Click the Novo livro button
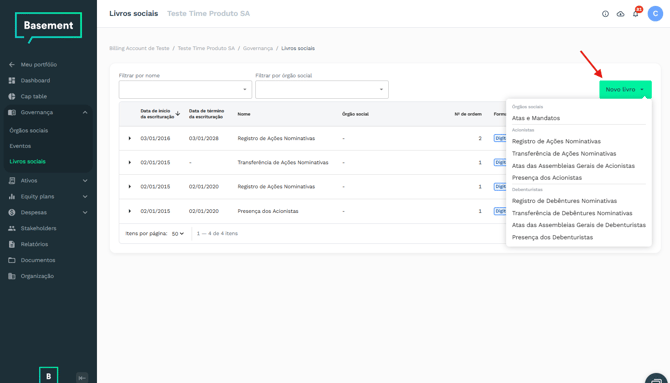Viewport: 670px width, 383px height. [625, 89]
